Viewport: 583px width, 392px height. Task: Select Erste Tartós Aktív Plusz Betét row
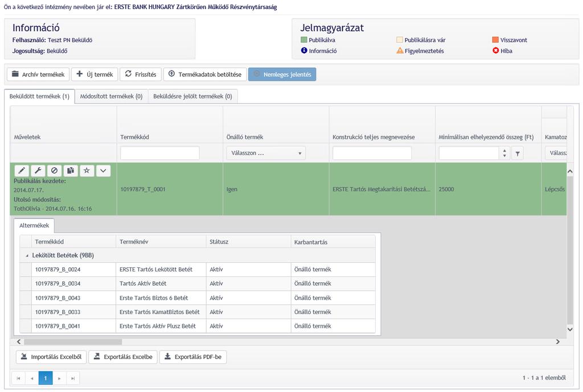(198, 326)
